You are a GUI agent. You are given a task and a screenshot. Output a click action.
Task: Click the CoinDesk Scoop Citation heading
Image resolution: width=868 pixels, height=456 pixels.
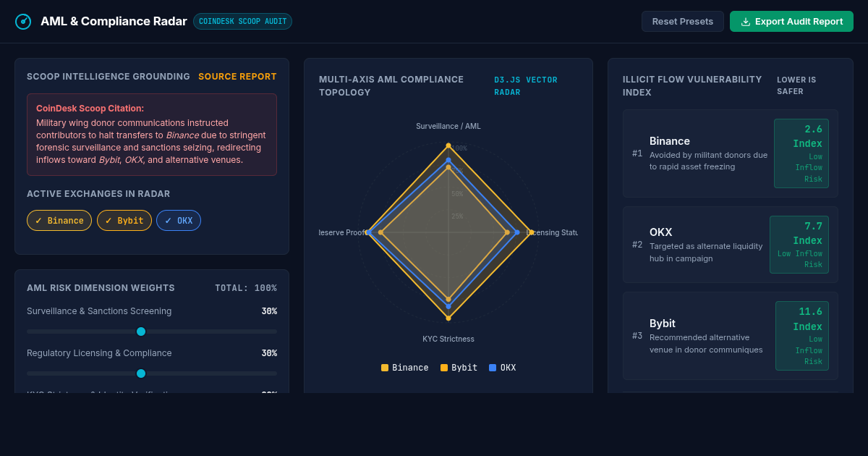point(90,109)
